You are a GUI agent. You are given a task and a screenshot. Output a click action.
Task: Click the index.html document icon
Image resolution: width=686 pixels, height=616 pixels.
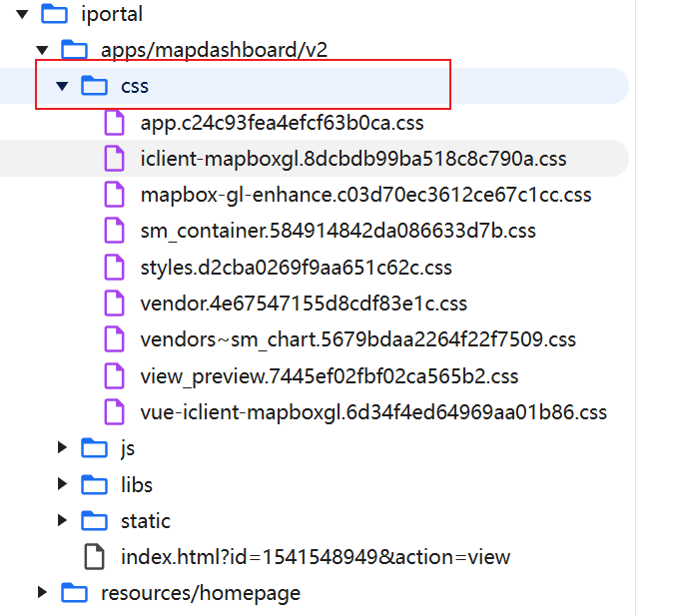[x=94, y=557]
